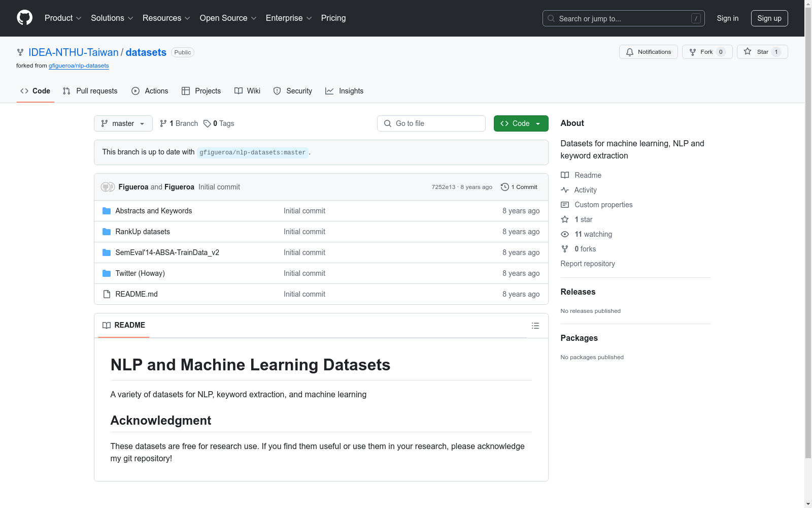Click the Notifications bell button
812x508 pixels.
(648, 52)
